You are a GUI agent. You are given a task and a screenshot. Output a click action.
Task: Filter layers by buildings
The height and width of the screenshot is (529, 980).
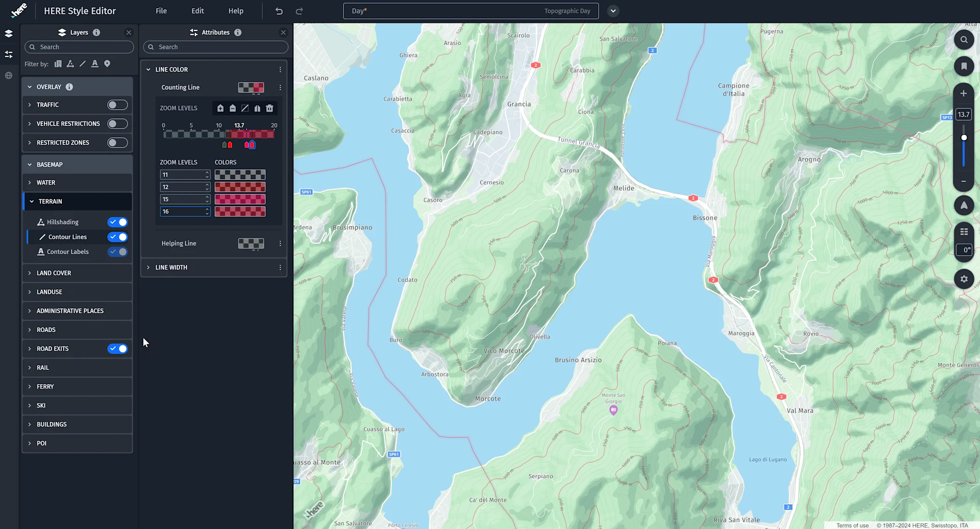tap(58, 63)
